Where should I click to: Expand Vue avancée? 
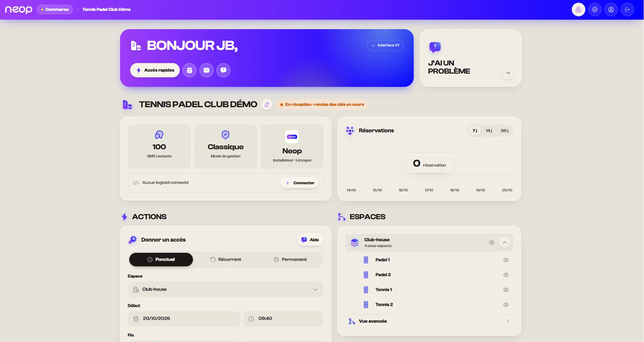[x=429, y=321]
